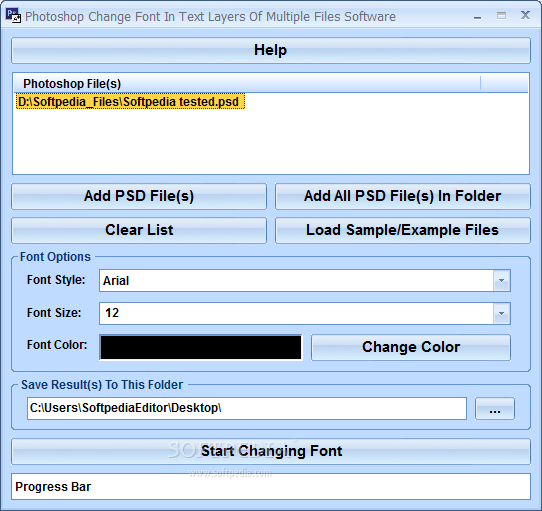Expand the Font Size dropdown arrow
Image resolution: width=542 pixels, height=511 pixels.
pyautogui.click(x=502, y=313)
